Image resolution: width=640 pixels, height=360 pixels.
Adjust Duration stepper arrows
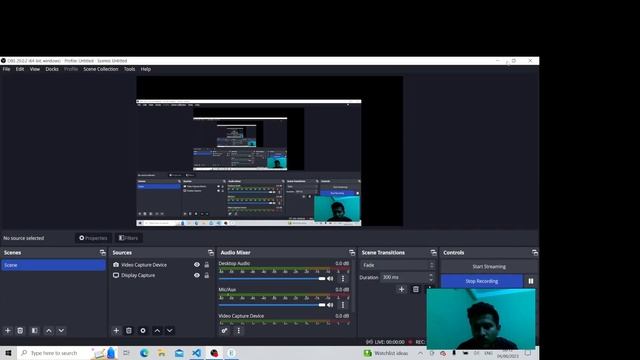pyautogui.click(x=431, y=277)
